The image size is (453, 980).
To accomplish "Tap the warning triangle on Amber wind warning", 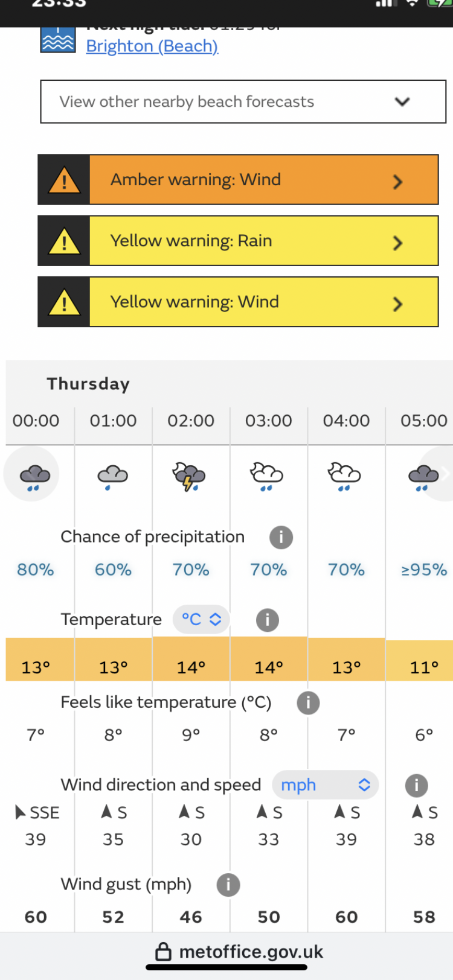I will pos(64,180).
